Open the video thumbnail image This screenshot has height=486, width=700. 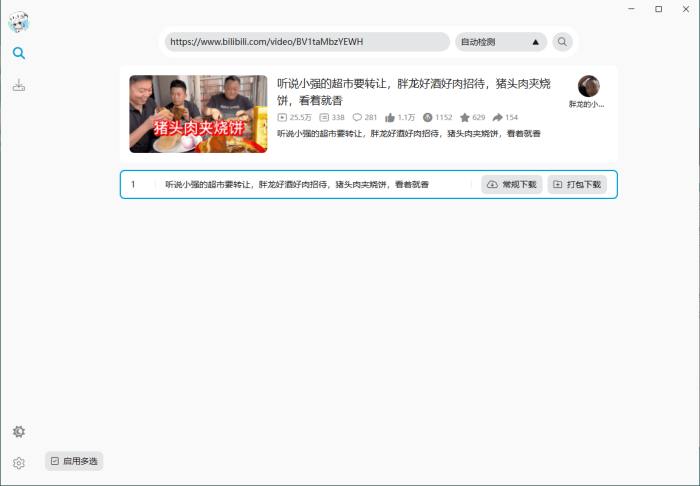tap(198, 114)
